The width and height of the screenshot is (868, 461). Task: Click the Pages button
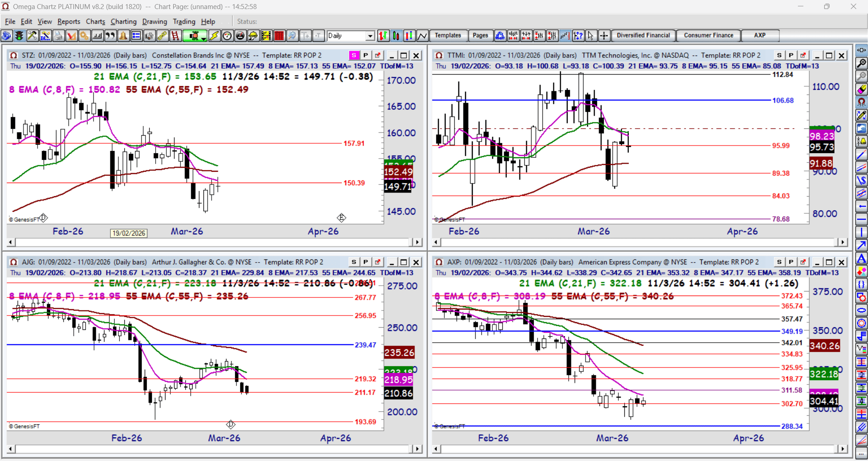click(480, 36)
